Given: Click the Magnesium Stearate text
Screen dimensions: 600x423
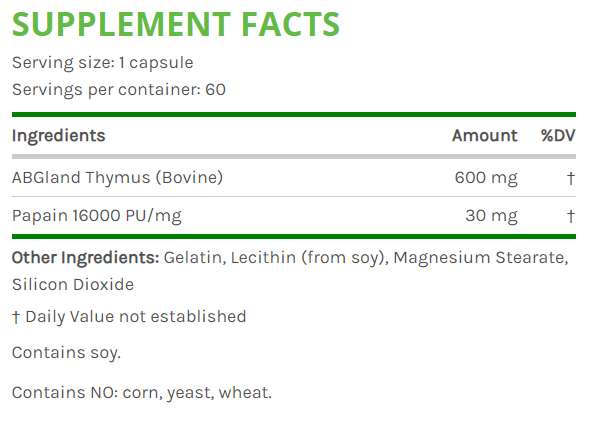Looking at the screenshot, I should click(481, 258).
